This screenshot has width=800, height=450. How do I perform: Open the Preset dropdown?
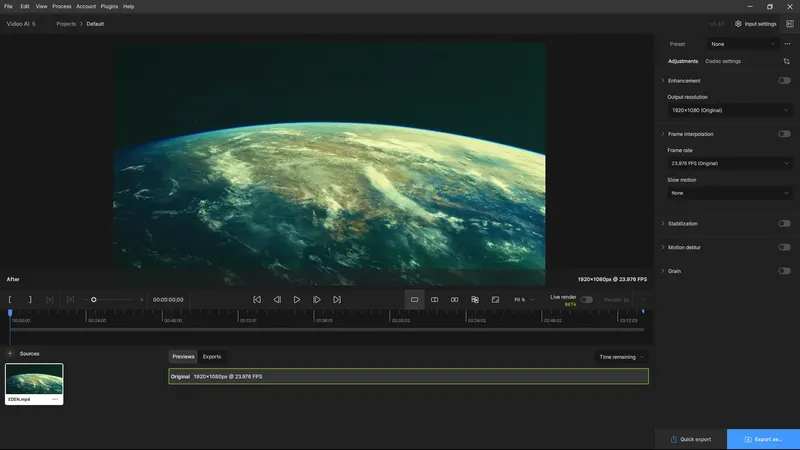pyautogui.click(x=742, y=44)
